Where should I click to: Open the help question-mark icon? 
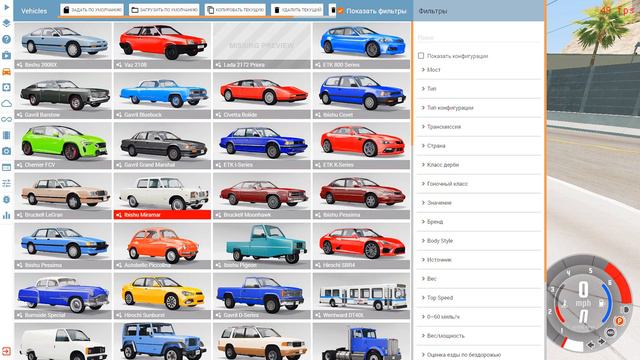coord(7,39)
